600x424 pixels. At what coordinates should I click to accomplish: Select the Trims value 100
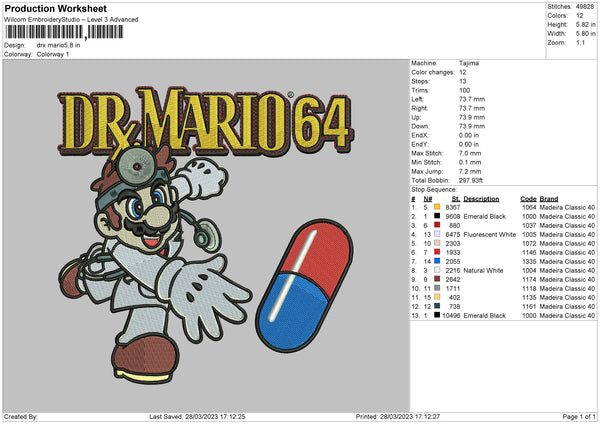[x=464, y=90]
